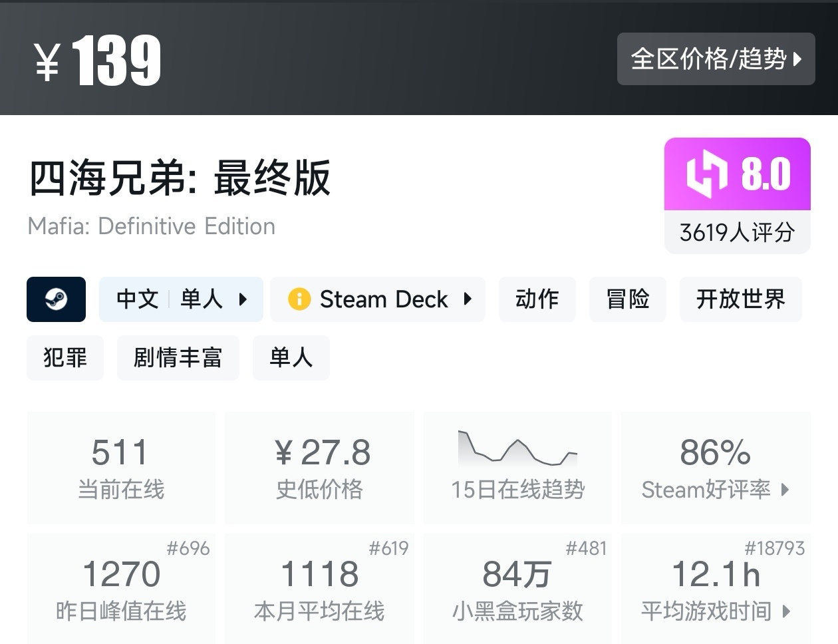Select the 犯罪 genre tag
838x644 pixels.
65,358
